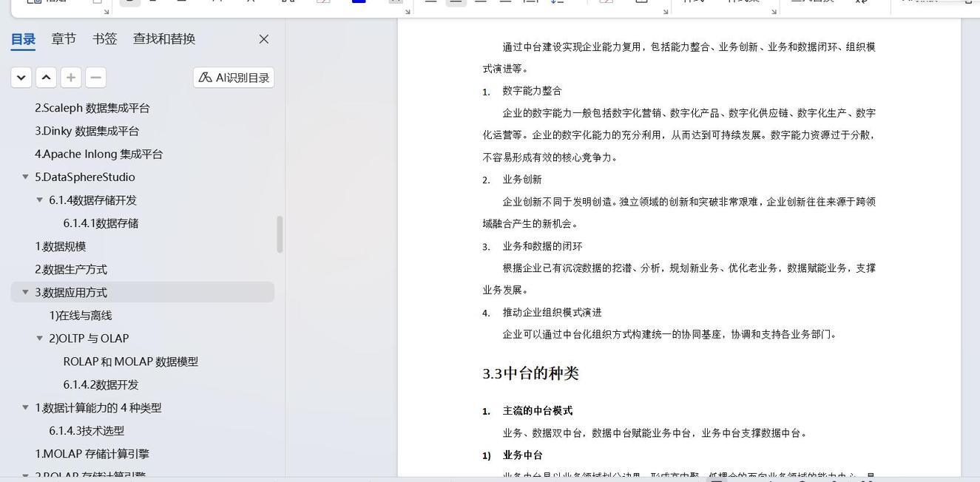Viewport: 980px width, 482px height.
Task: Go to 3.Dinky 数据集成平台 in outline
Action: [x=87, y=131]
